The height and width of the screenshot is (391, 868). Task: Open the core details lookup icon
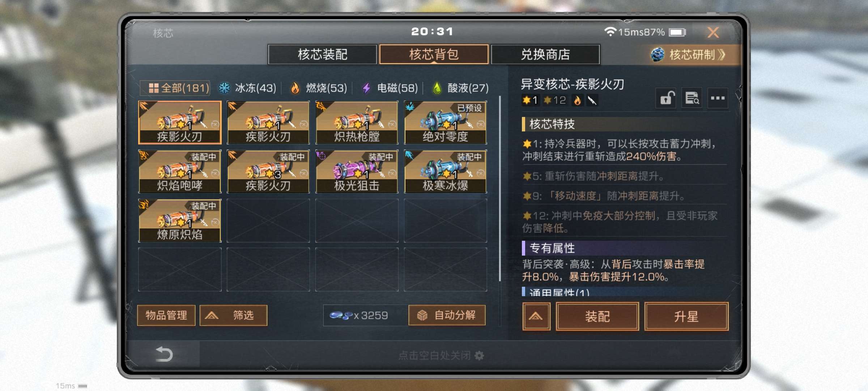(692, 98)
